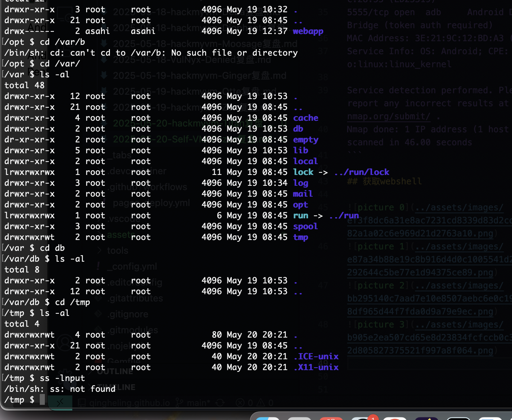512x420 pixels.
Task: Click the 'ss: not found' error line
Action: tap(60, 389)
